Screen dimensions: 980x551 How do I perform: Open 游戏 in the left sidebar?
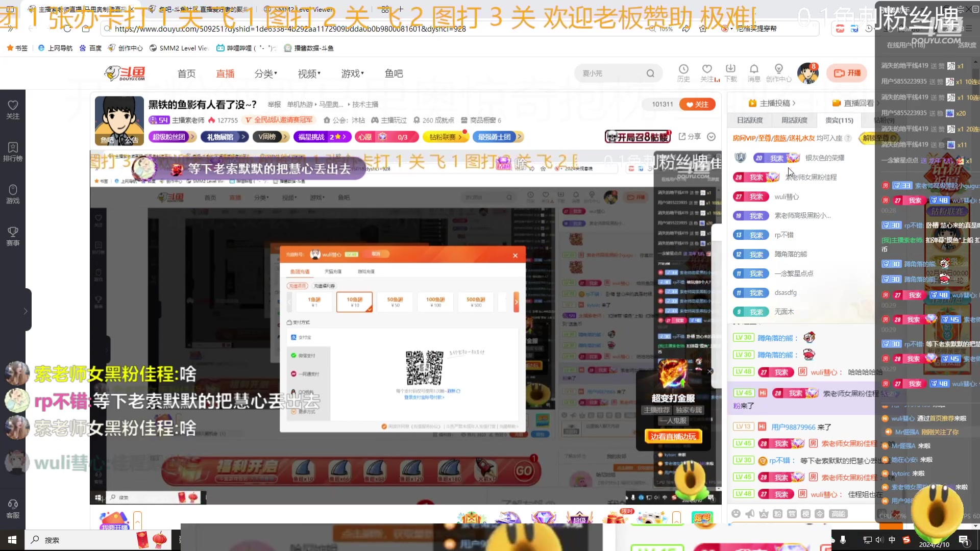pos(13,194)
